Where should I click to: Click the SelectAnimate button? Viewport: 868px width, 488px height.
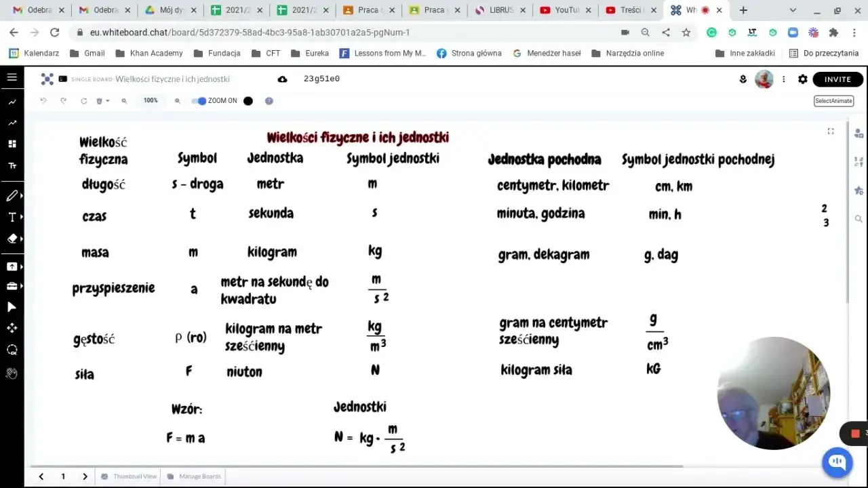point(833,100)
